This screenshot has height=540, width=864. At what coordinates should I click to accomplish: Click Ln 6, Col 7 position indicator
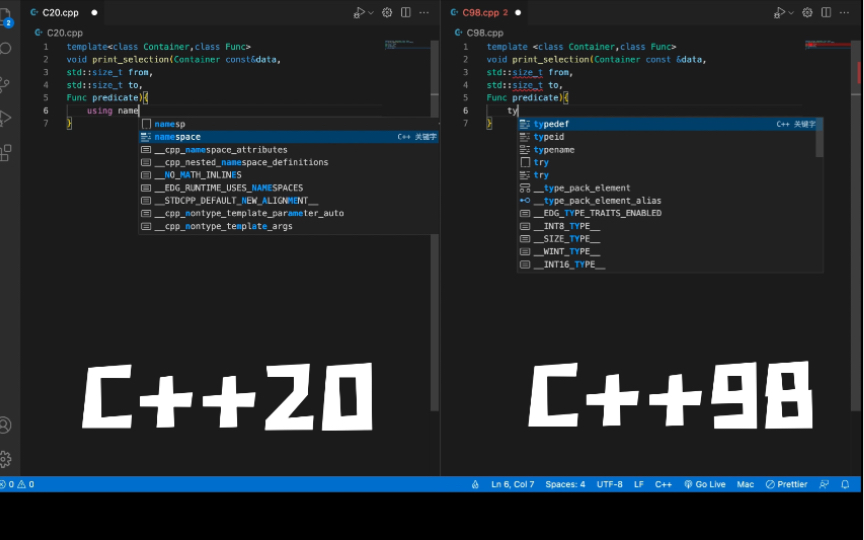[x=512, y=484]
